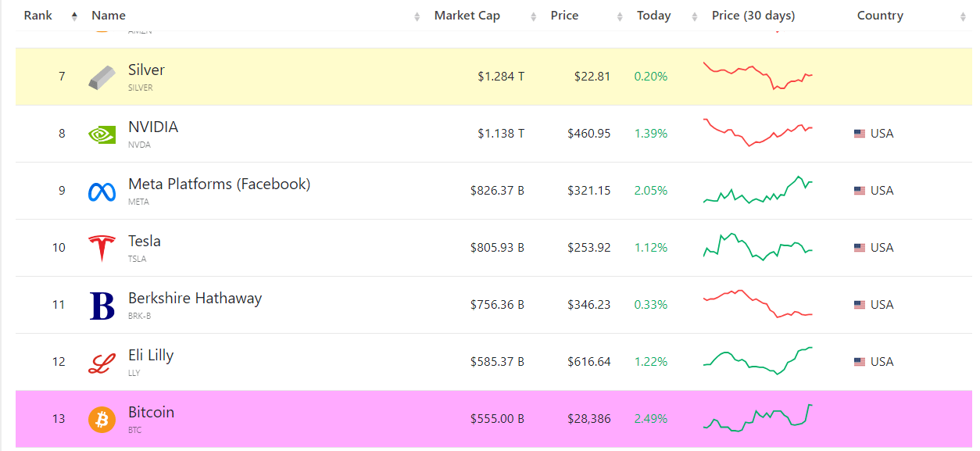Screen dimensions: 980x451
Task: Click NVIDIA market cap $1.138 T
Action: [x=501, y=134]
